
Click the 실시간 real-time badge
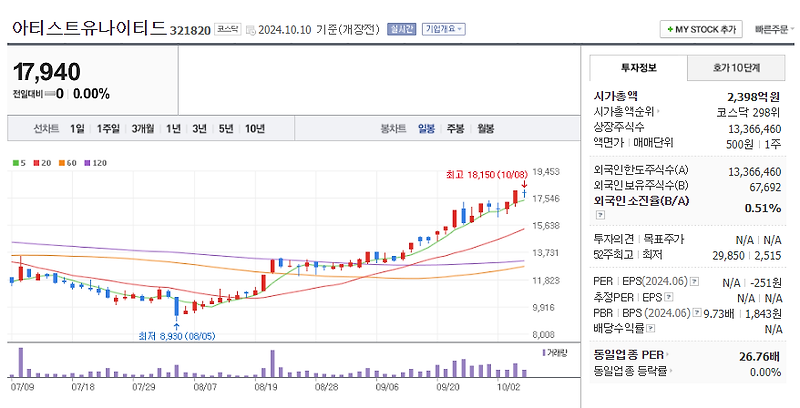(x=402, y=29)
